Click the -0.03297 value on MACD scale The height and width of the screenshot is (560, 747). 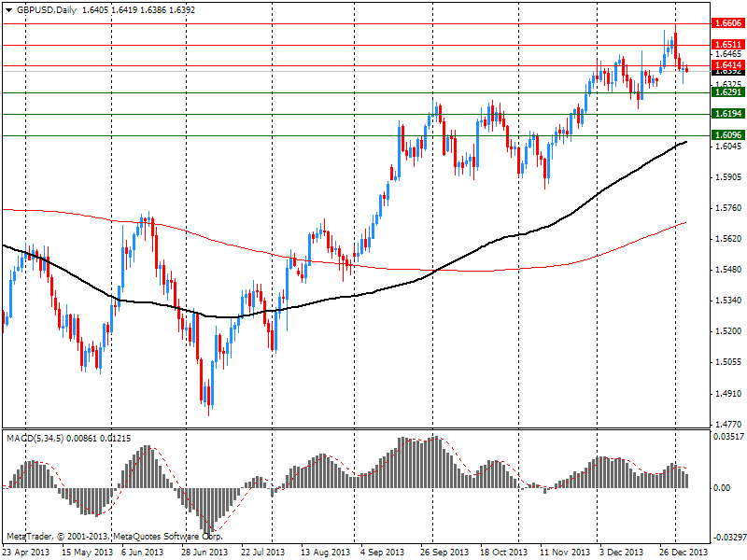pyautogui.click(x=726, y=538)
